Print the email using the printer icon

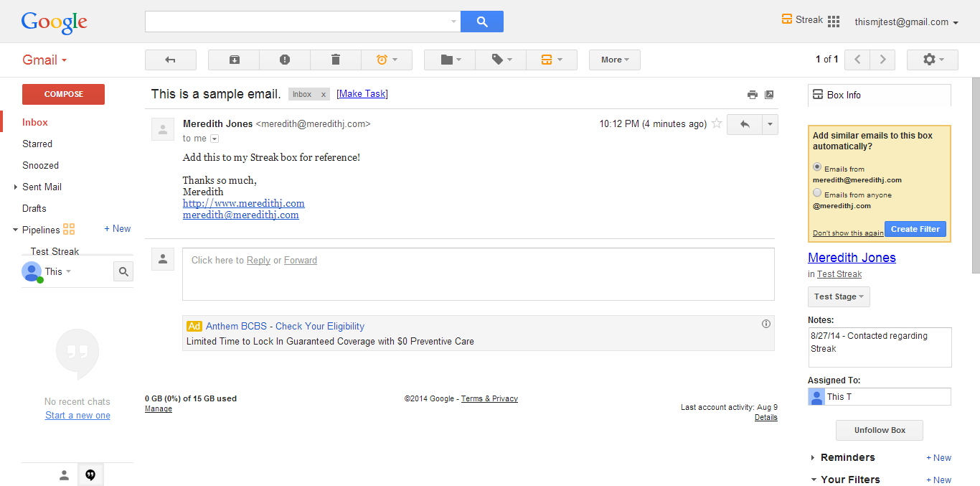(x=752, y=94)
